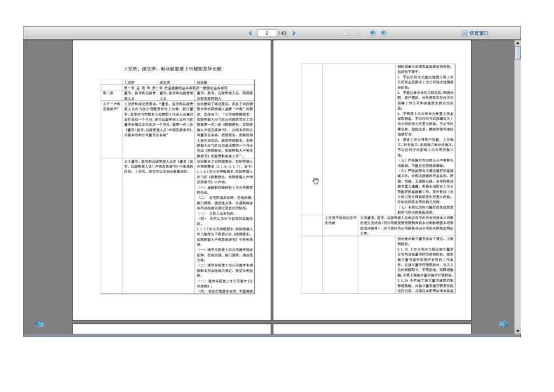
Task: Click the hand cursor between the pages
Action: click(x=317, y=181)
